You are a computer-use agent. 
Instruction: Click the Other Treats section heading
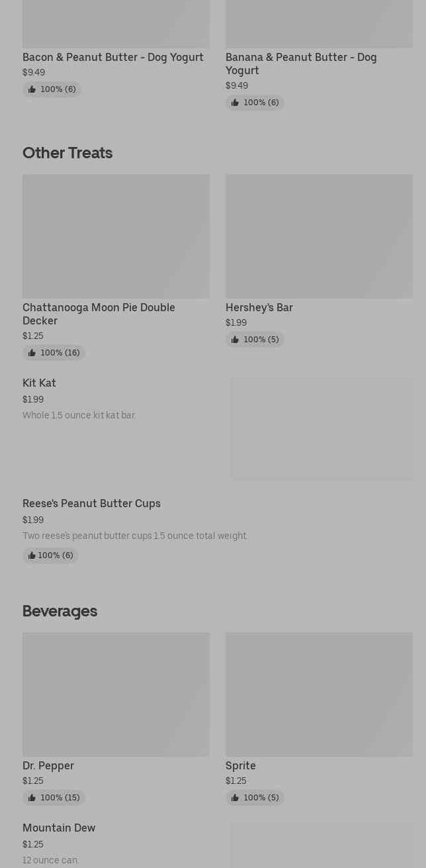67,153
